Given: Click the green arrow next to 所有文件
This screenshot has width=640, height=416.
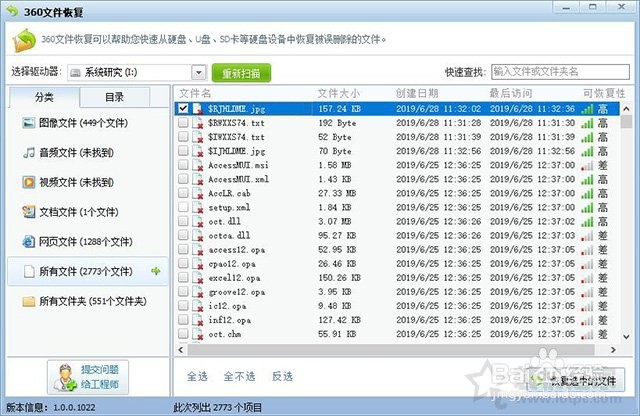Looking at the screenshot, I should [156, 271].
